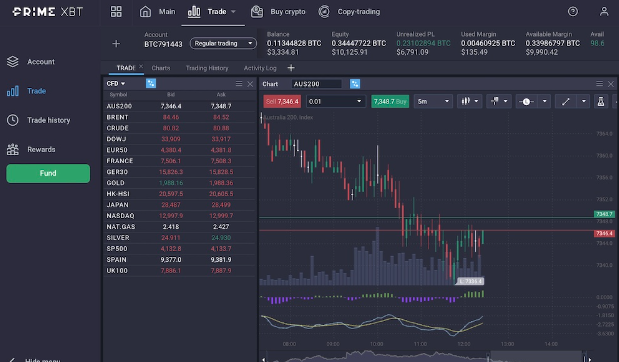This screenshot has height=362, width=619.
Task: Click the 7,348.7 Buy button
Action: pyautogui.click(x=390, y=101)
